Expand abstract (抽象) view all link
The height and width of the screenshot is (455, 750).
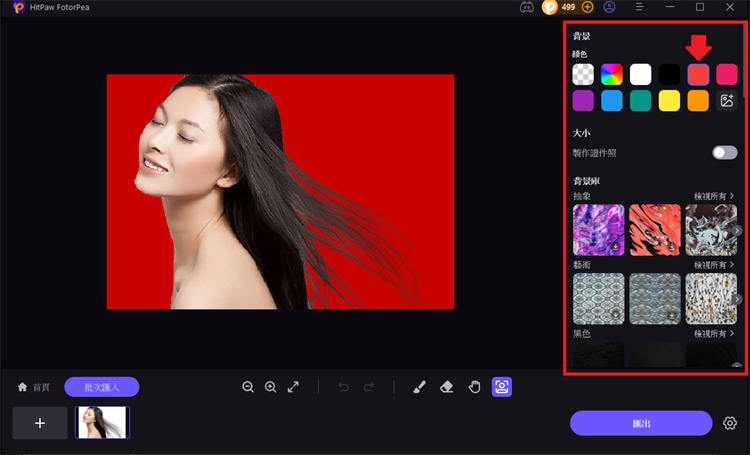[x=714, y=196]
